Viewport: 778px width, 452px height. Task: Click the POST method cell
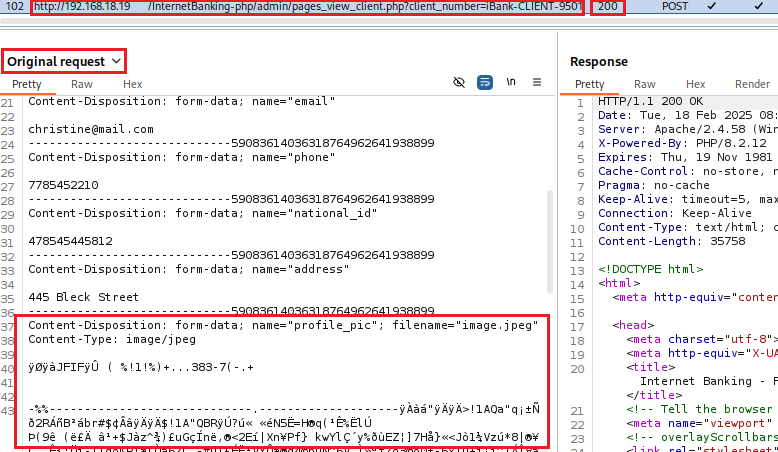[675, 6]
